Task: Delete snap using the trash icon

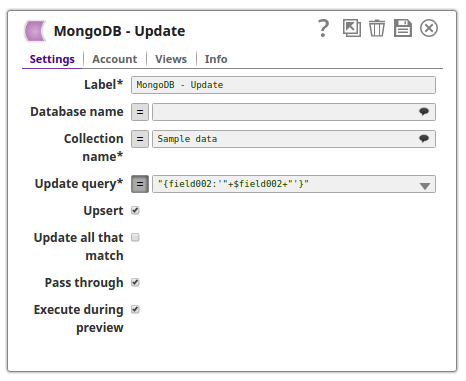Action: point(377,28)
